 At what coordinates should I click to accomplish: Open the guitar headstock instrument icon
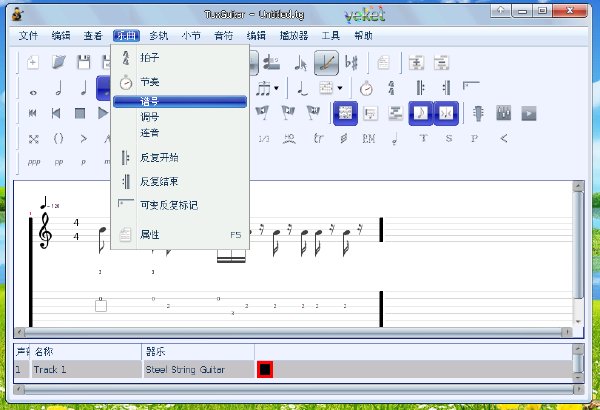(478, 113)
